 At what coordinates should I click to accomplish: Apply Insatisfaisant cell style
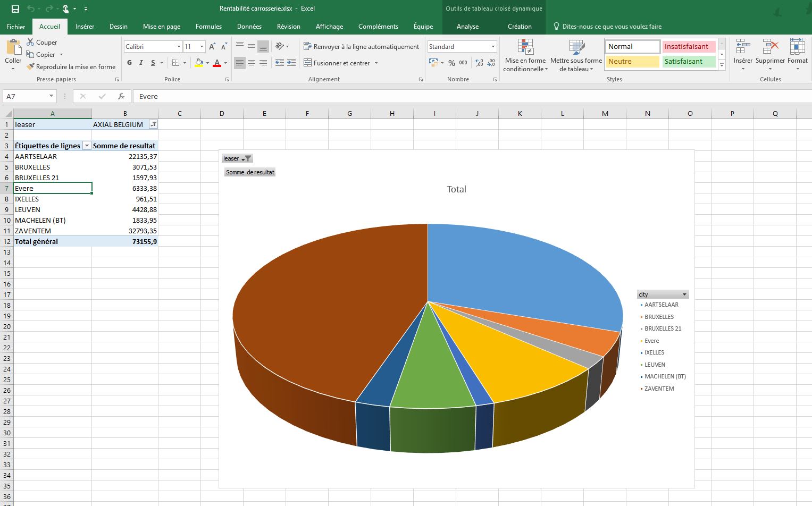coord(689,46)
